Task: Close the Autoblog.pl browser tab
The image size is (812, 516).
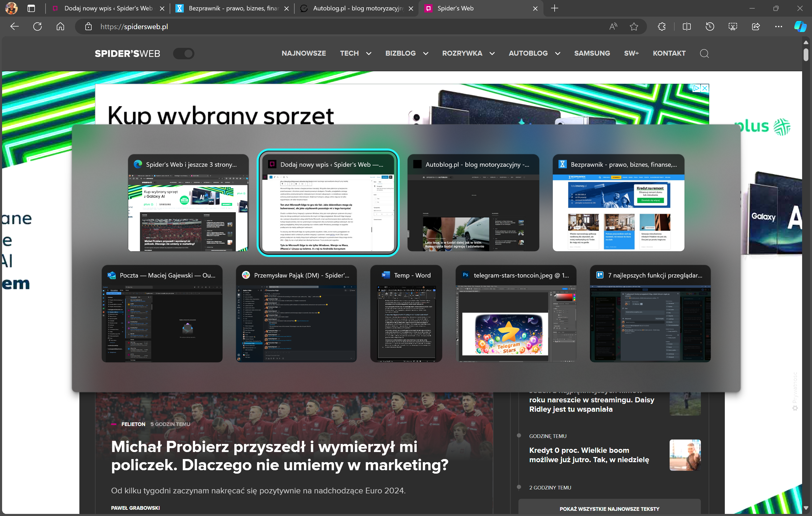Action: 411,8
